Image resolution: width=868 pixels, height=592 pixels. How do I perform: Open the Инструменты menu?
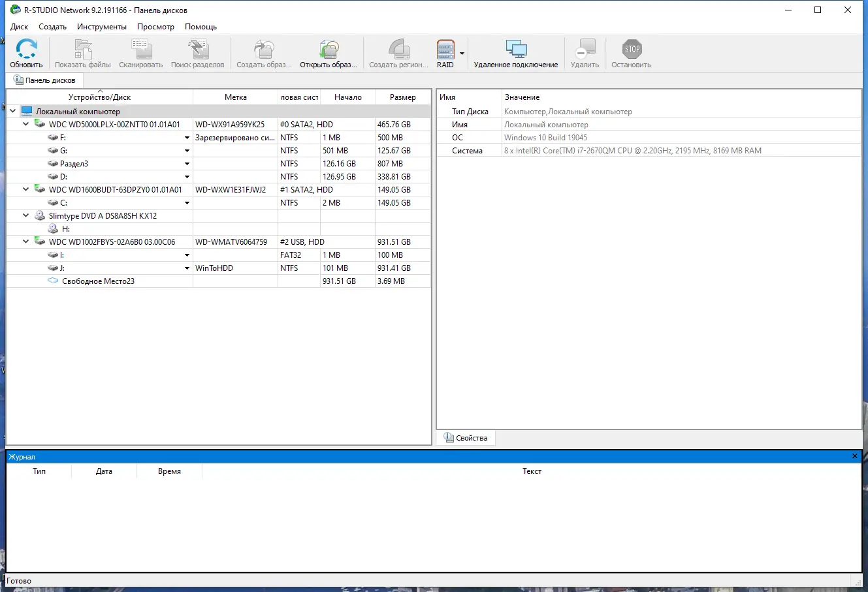[102, 27]
